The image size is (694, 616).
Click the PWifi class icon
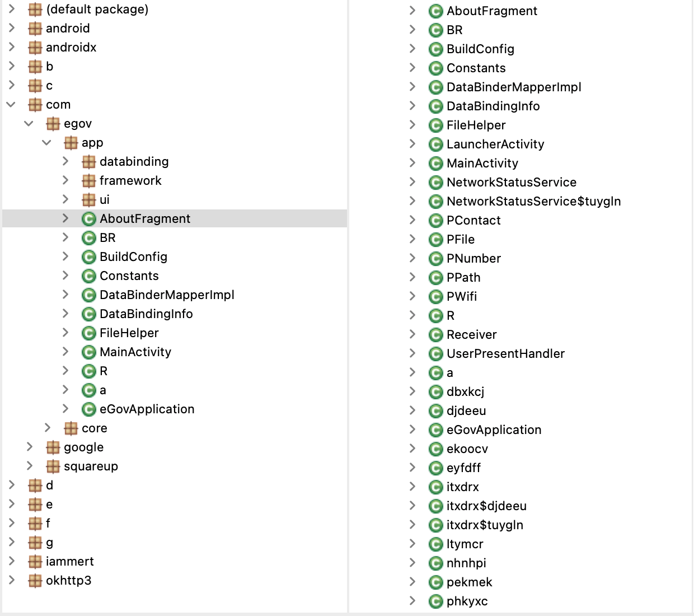pyautogui.click(x=435, y=297)
